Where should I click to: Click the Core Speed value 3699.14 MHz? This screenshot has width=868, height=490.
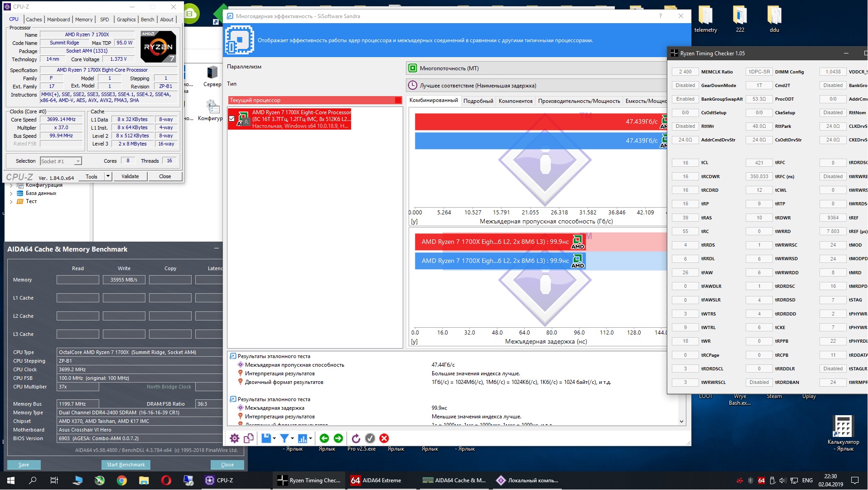61,119
